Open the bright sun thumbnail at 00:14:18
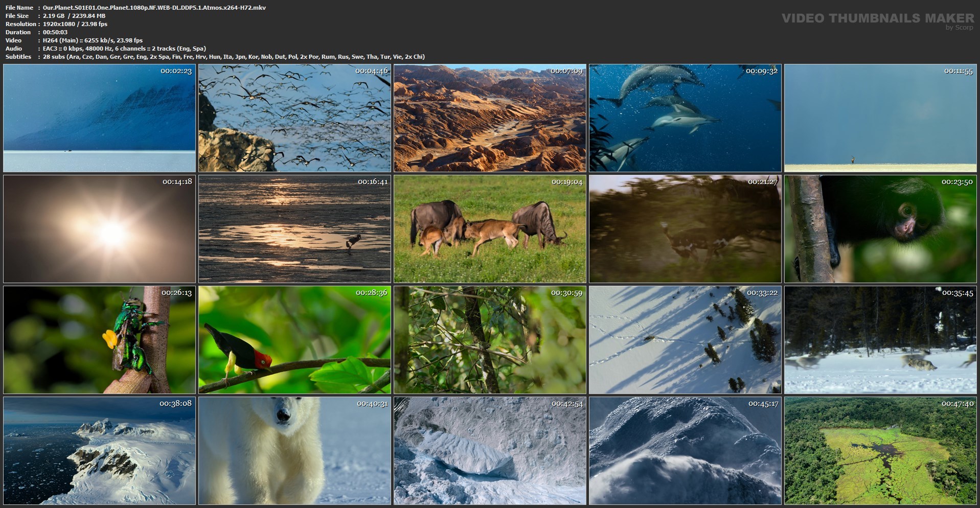Viewport: 980px width, 508px height. (99, 229)
